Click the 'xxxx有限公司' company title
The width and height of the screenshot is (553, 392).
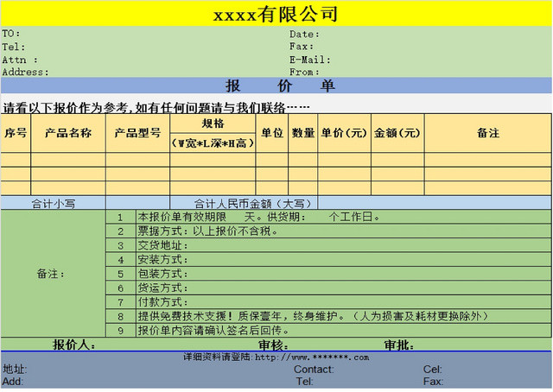tap(276, 15)
